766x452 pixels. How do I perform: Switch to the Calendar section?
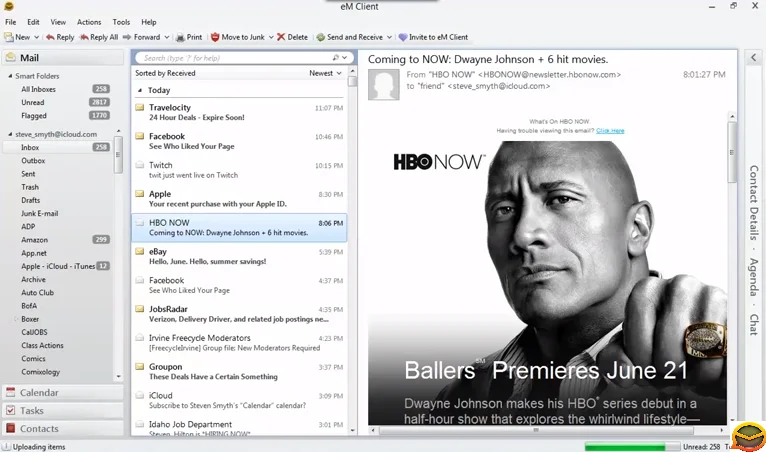40,393
